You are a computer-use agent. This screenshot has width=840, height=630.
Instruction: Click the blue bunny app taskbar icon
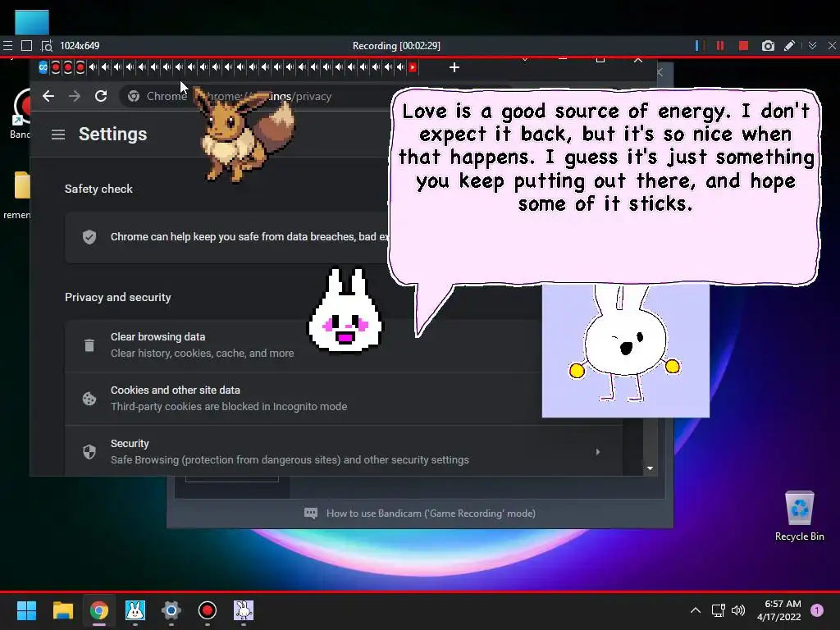click(x=135, y=610)
